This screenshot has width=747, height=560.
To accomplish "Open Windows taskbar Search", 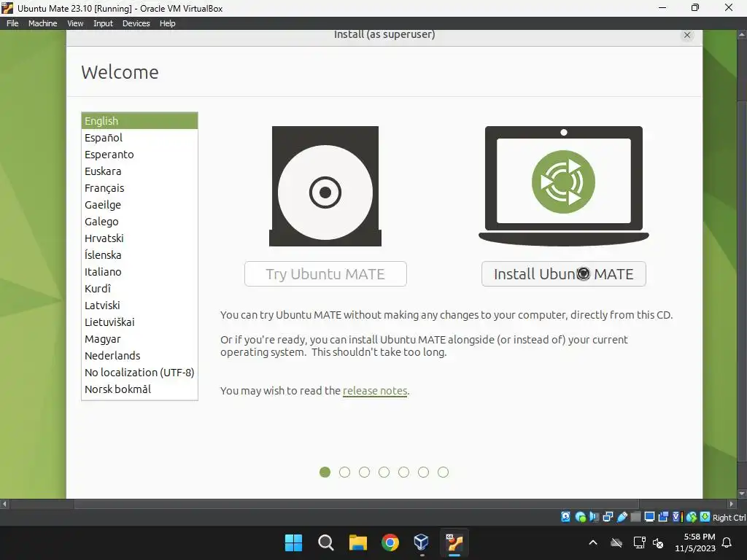I will (326, 542).
